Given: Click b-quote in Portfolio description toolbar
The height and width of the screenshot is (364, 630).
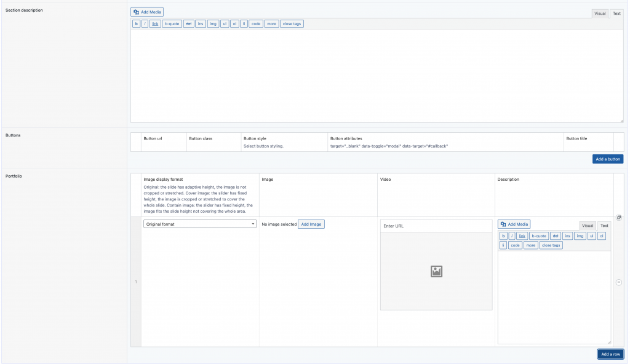Looking at the screenshot, I should pyautogui.click(x=539, y=236).
